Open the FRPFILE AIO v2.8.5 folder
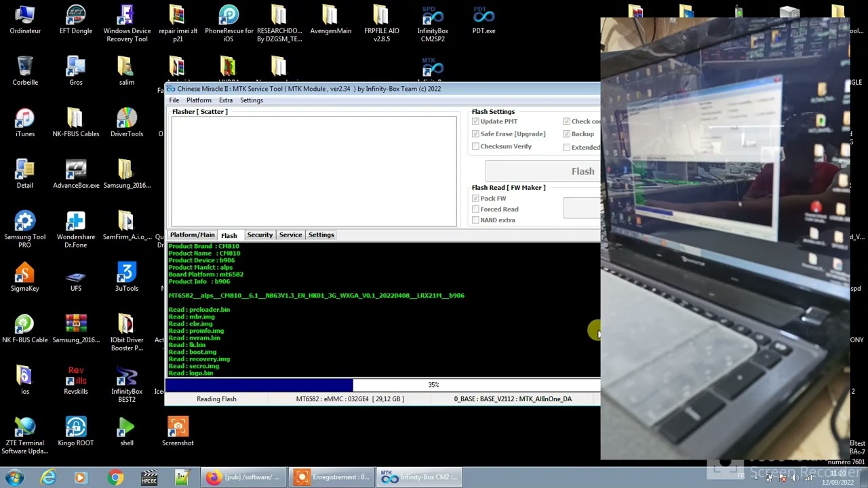The image size is (868, 488). (x=382, y=24)
